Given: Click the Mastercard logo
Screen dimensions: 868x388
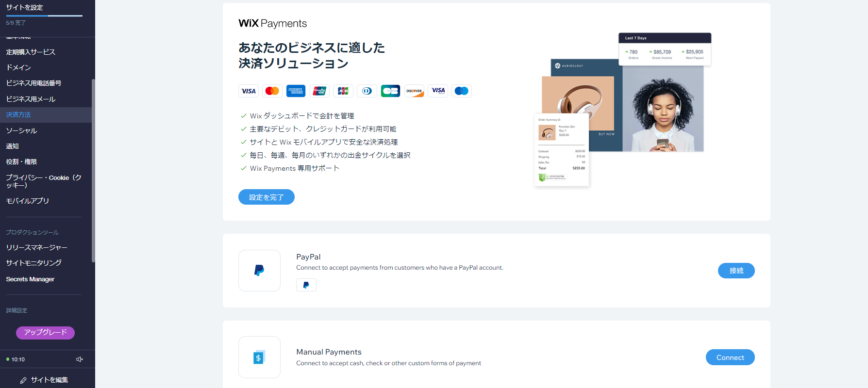Looking at the screenshot, I should click(x=272, y=91).
